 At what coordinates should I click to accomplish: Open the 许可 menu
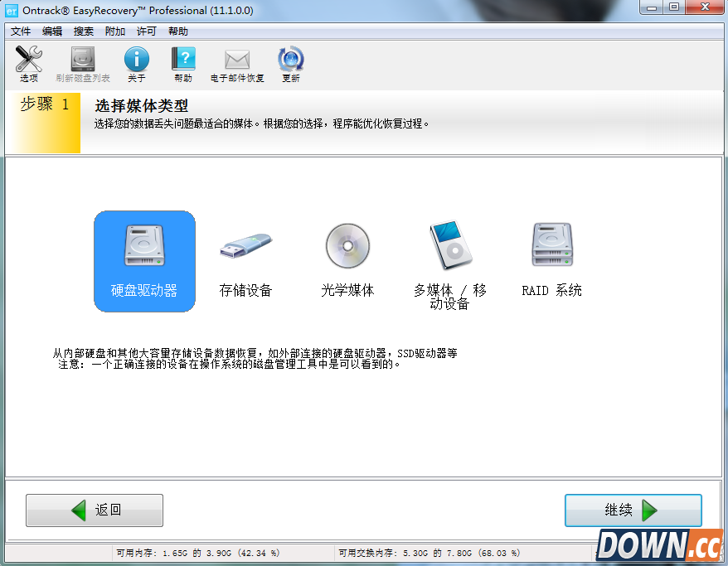(144, 31)
